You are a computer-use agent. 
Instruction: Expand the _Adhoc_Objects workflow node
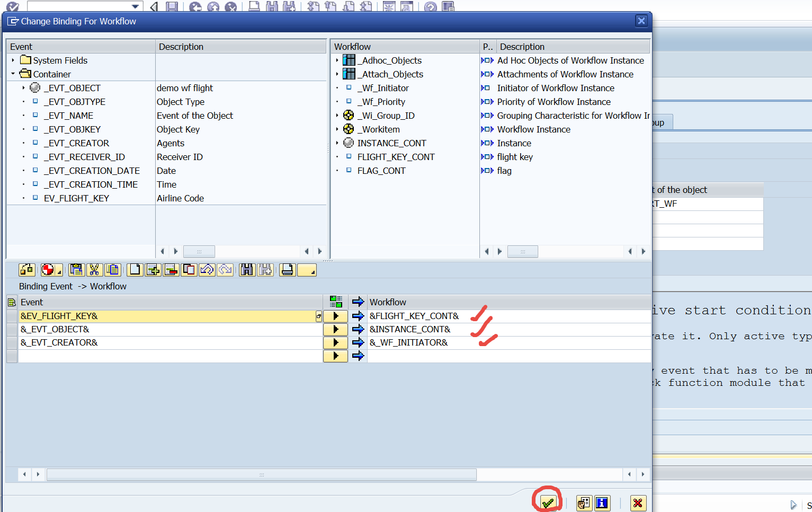[x=337, y=60]
